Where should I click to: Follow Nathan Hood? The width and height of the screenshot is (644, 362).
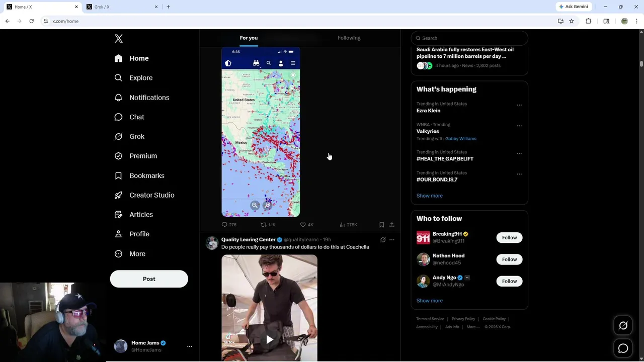pos(509,259)
